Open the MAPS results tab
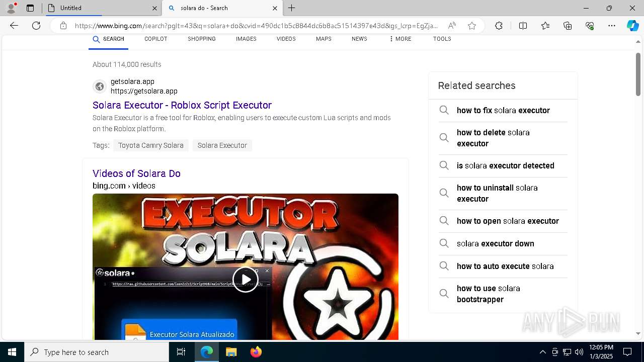 tap(324, 39)
